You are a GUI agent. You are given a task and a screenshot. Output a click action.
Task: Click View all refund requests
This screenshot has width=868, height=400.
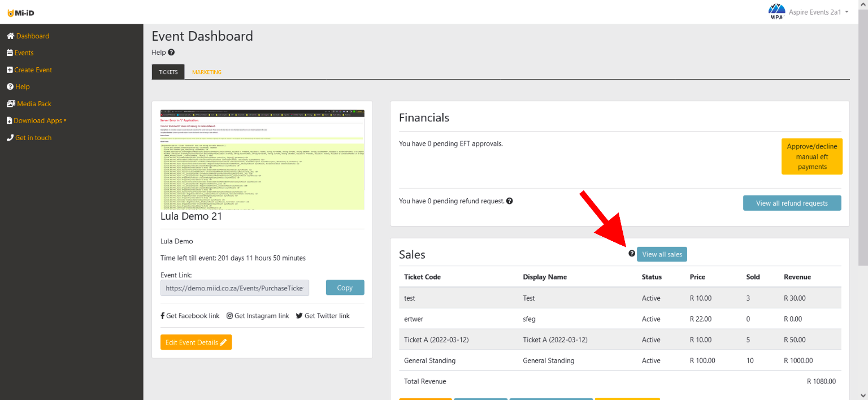point(792,203)
